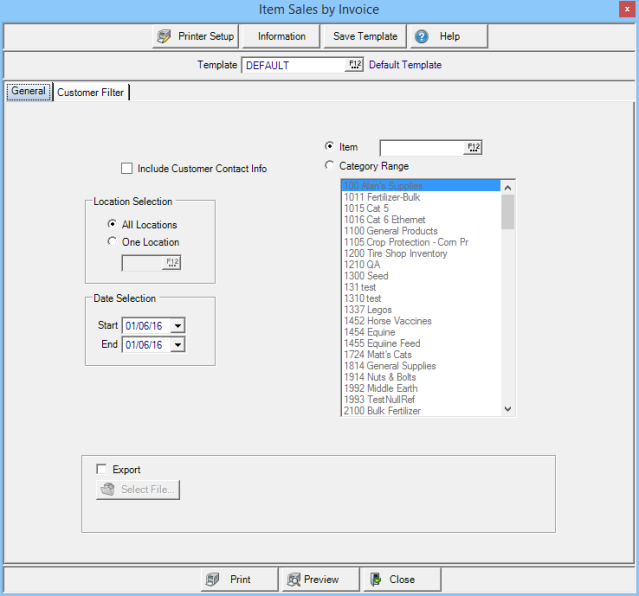
Task: Click the F12 lookup icon in Template field
Action: 354,65
